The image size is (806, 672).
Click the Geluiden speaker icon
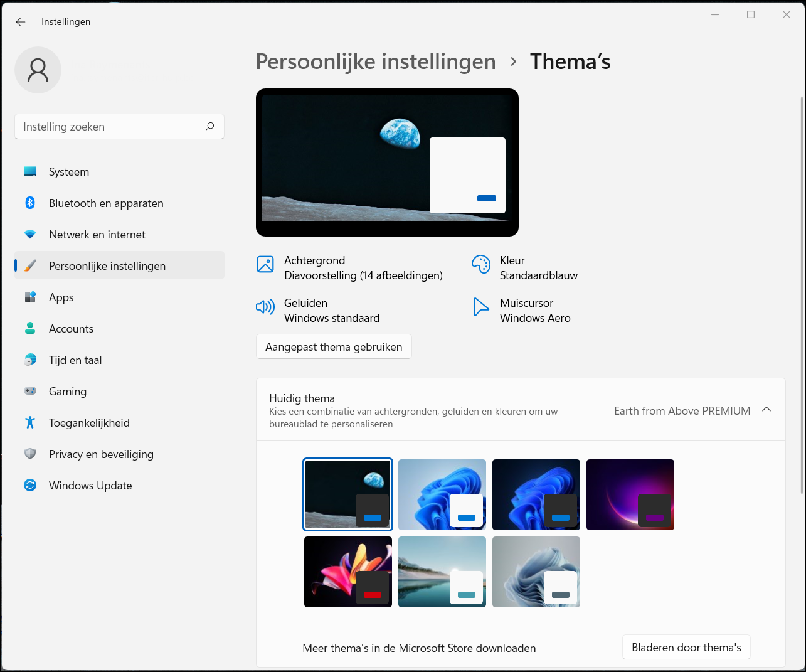point(265,307)
